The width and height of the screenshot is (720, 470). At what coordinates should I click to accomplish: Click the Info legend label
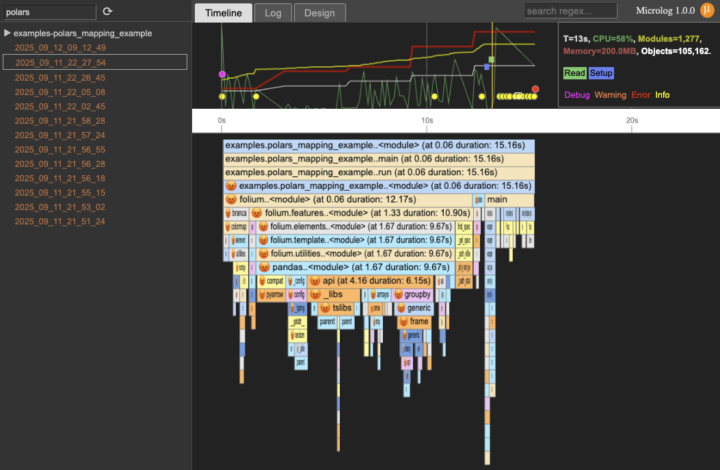[x=662, y=95]
